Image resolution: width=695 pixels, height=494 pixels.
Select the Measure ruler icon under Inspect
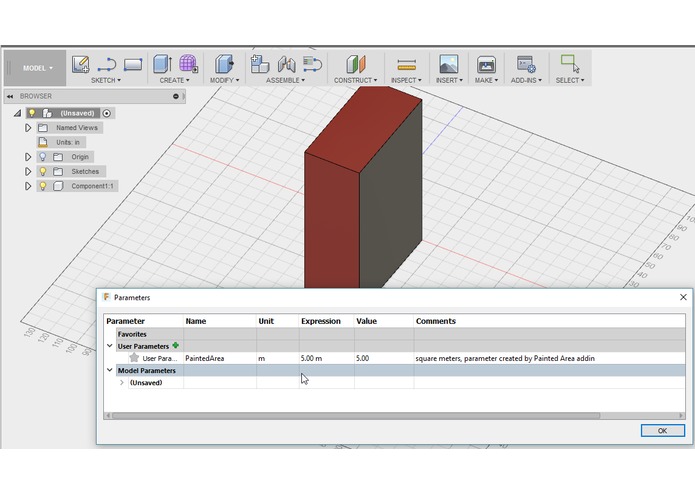(x=406, y=65)
